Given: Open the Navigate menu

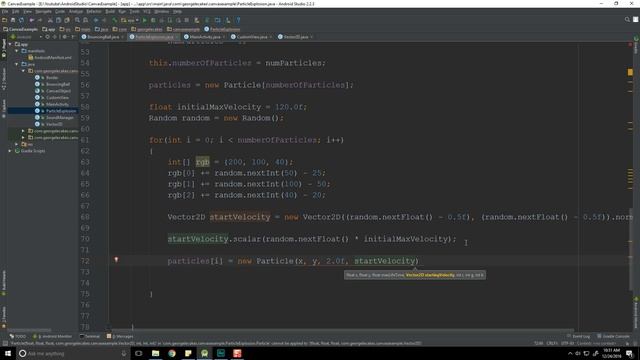Looking at the screenshot, I should point(43,11).
